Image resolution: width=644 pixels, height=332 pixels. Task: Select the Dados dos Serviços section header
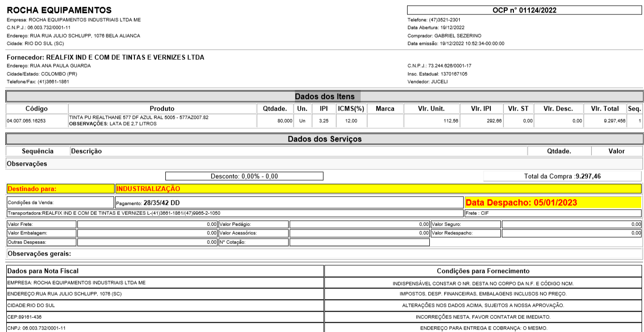point(324,139)
